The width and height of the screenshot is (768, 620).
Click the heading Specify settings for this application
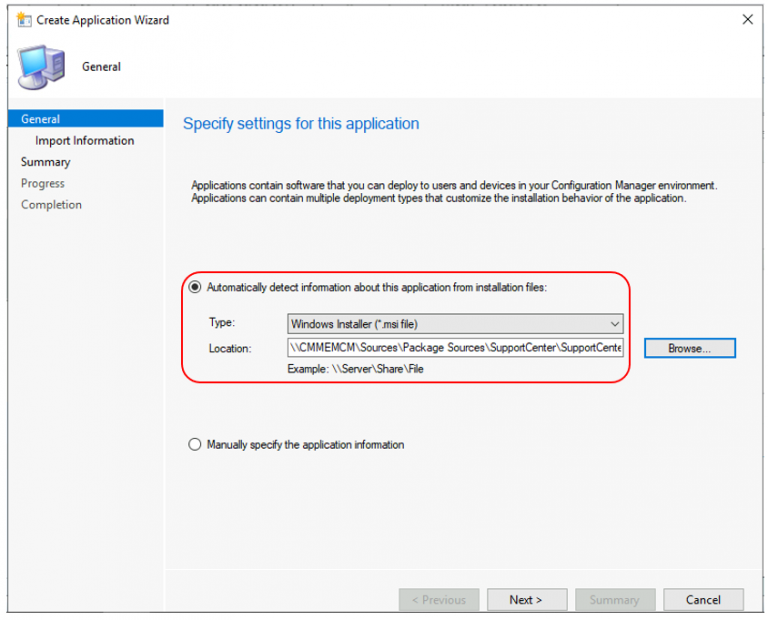point(301,124)
